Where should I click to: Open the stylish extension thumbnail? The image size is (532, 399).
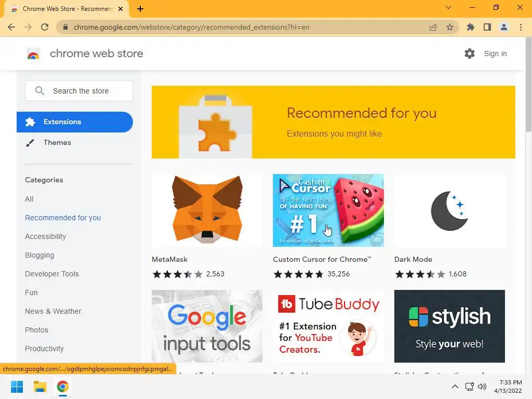click(x=449, y=326)
